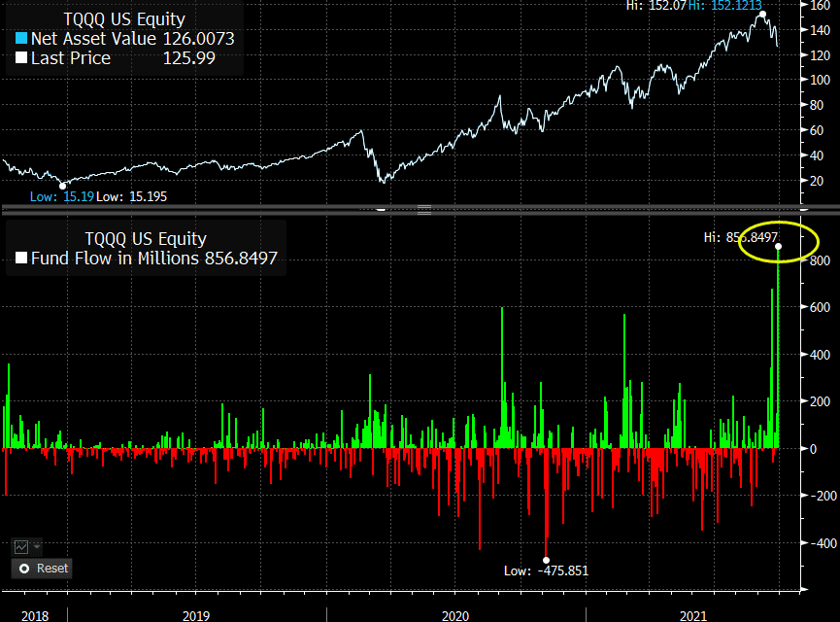Viewport: 840px width, 622px height.
Task: Click the white Last Price legend swatch
Action: pyautogui.click(x=21, y=58)
